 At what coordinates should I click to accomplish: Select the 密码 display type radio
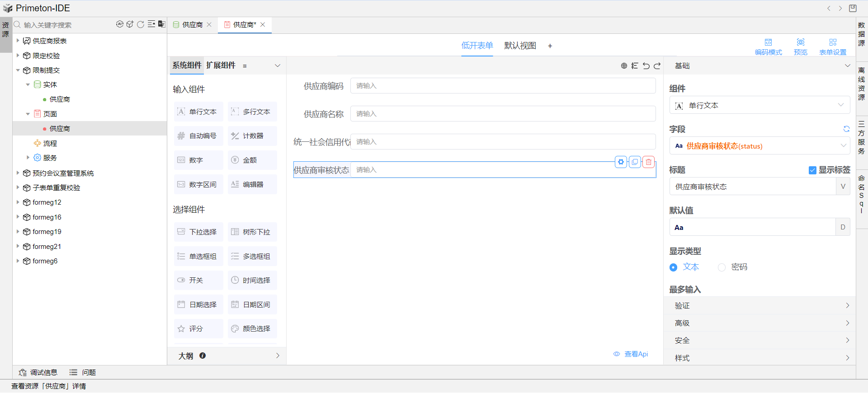pyautogui.click(x=722, y=267)
